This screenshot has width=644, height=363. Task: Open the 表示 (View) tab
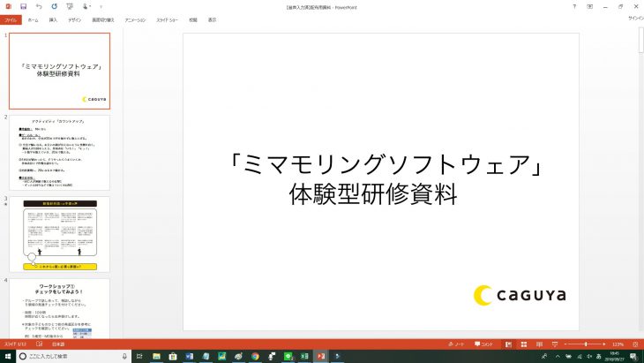[212, 19]
